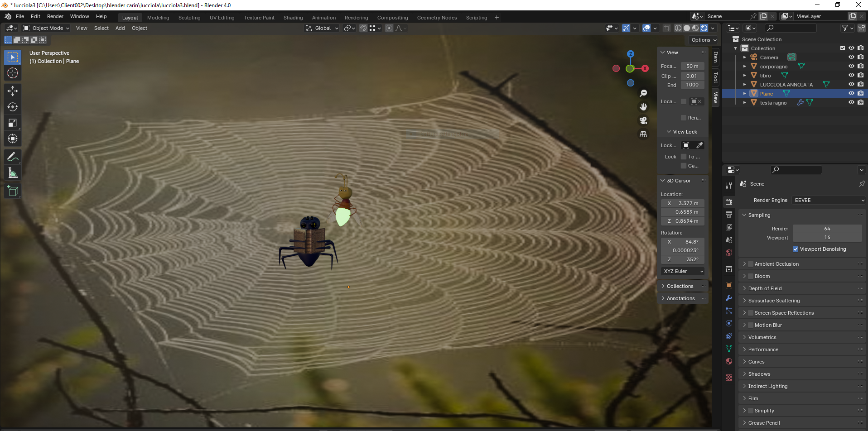Hide corporagno in viewport
Image resolution: width=868 pixels, height=431 pixels.
851,66
